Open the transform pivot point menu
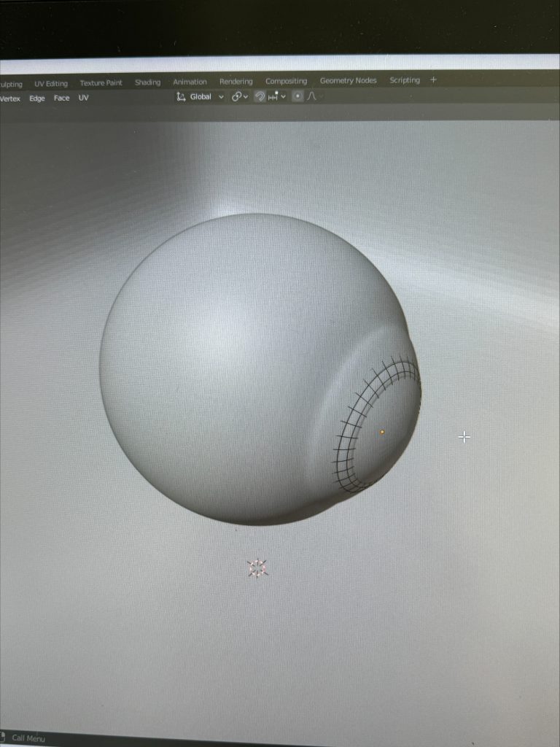Screen dimensions: 560x747 (x=240, y=97)
